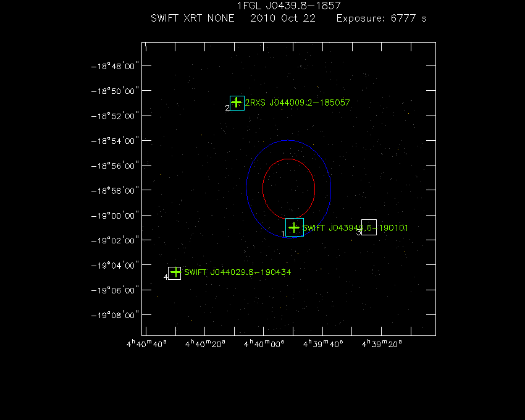Click the declination label -18°48'00"

pyautogui.click(x=115, y=66)
